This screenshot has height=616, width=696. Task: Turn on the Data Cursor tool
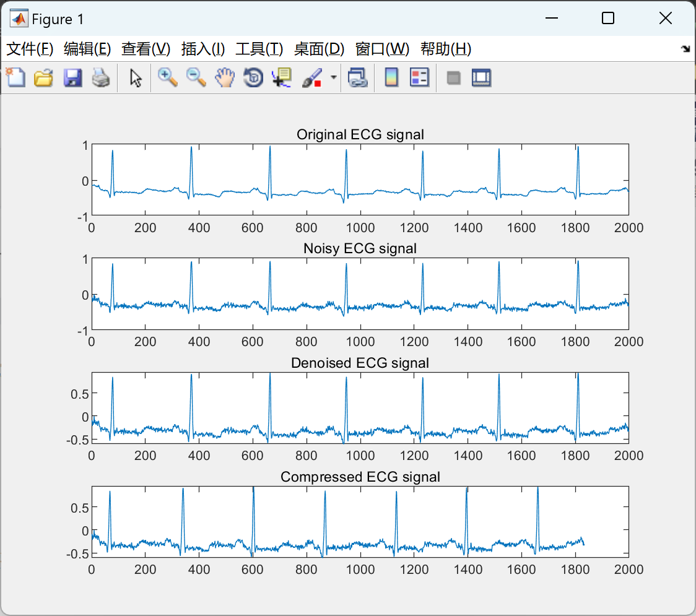(x=281, y=77)
